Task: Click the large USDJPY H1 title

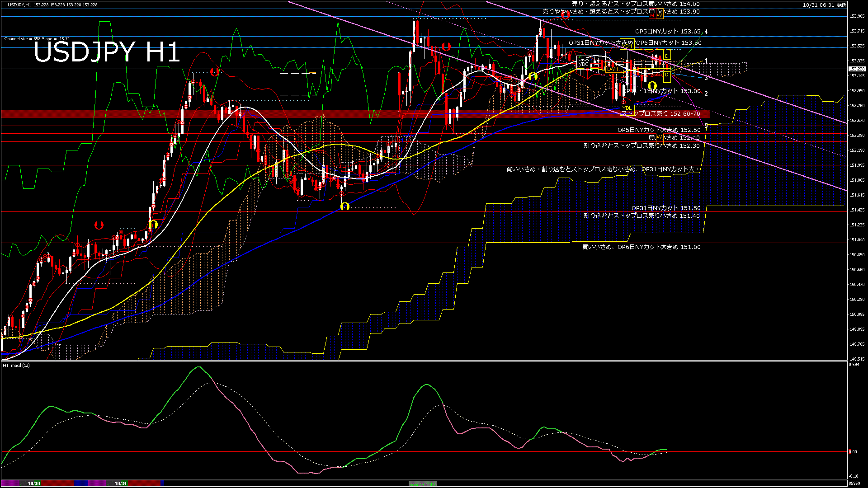Action: [x=107, y=52]
